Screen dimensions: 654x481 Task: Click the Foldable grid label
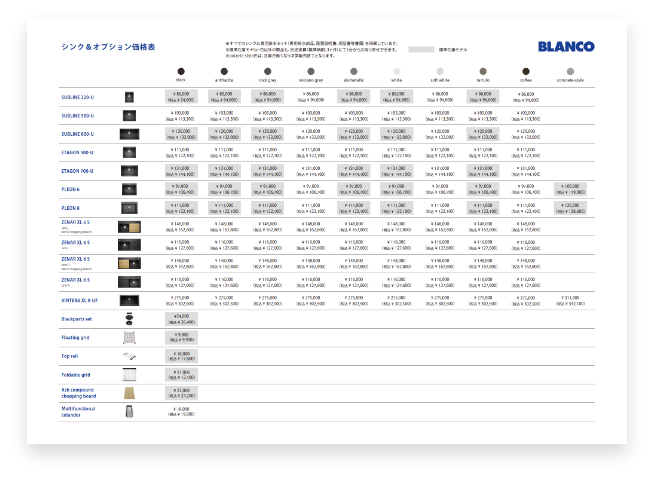75,375
